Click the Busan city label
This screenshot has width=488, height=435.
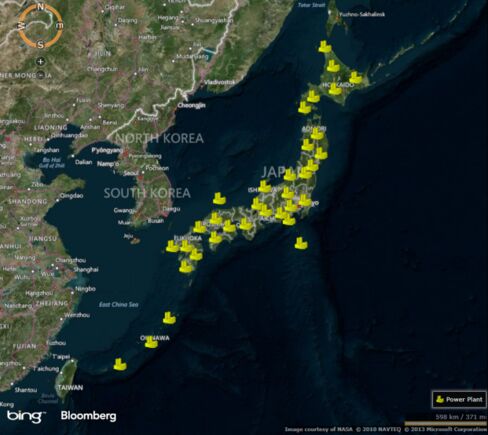[x=156, y=220]
